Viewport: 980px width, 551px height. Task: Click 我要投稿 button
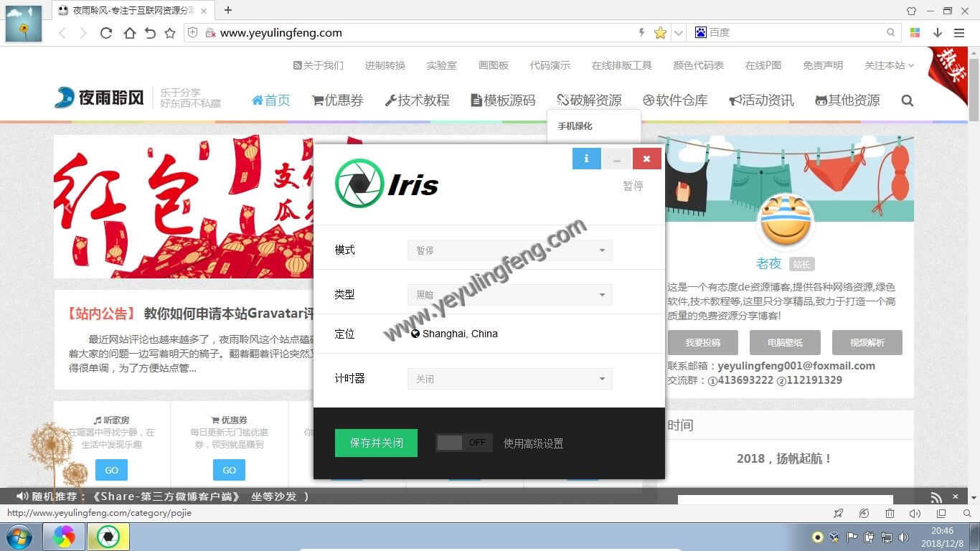coord(703,343)
